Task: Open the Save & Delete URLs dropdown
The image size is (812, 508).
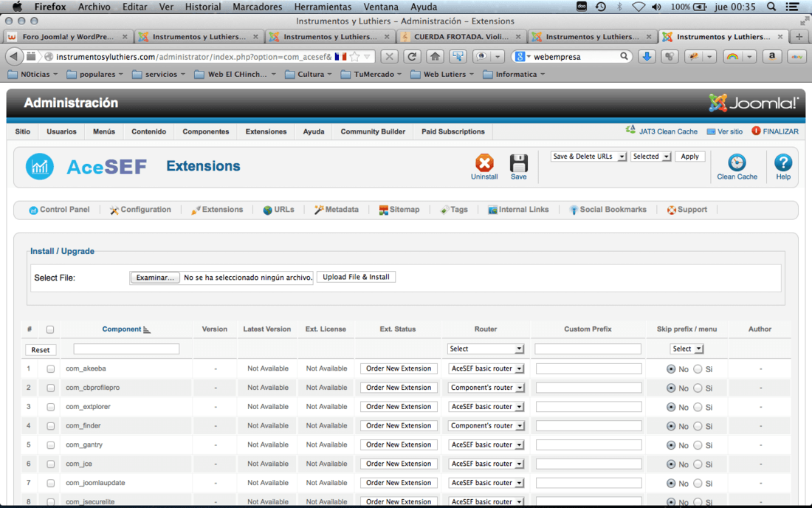Action: click(x=589, y=157)
